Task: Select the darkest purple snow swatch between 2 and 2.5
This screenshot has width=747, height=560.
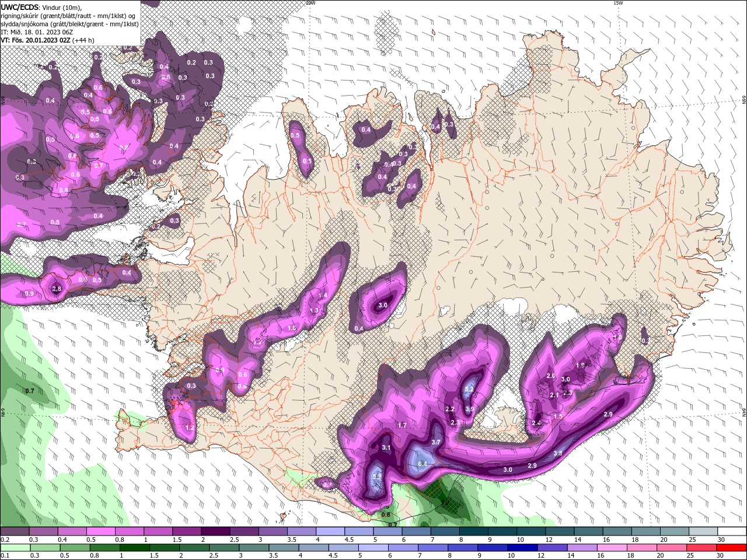Action: (x=215, y=531)
